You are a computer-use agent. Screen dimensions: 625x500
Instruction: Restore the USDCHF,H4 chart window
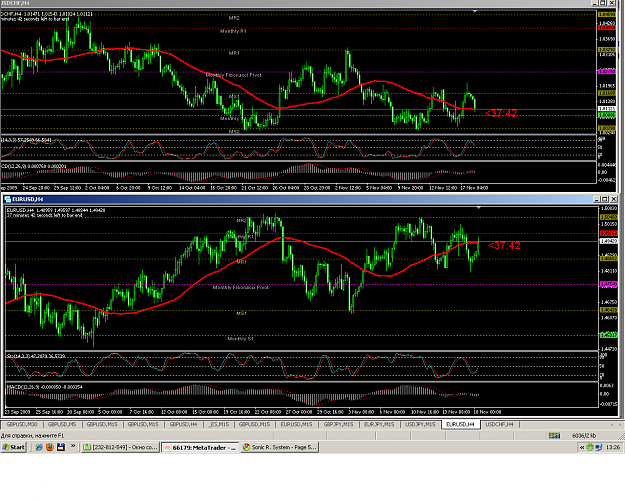(603, 3)
